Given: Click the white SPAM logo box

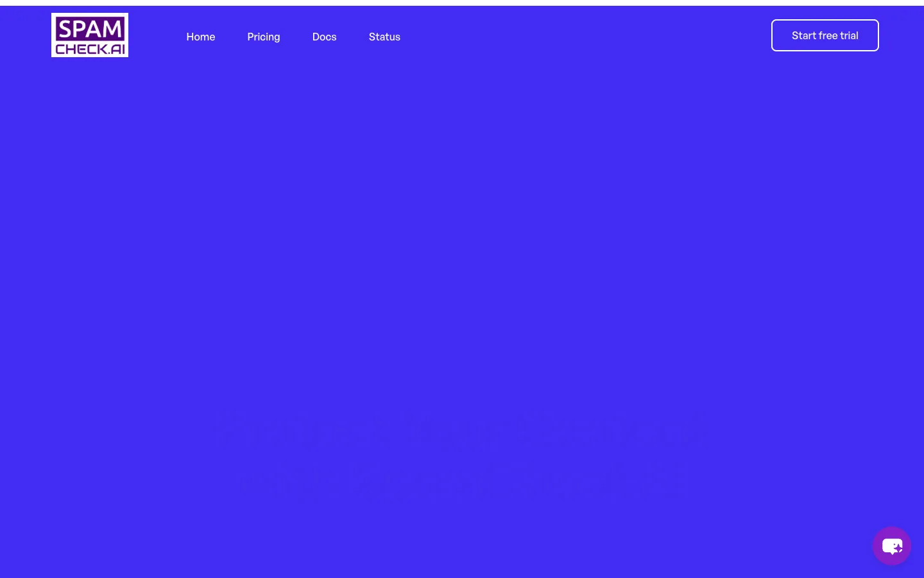Looking at the screenshot, I should [90, 35].
